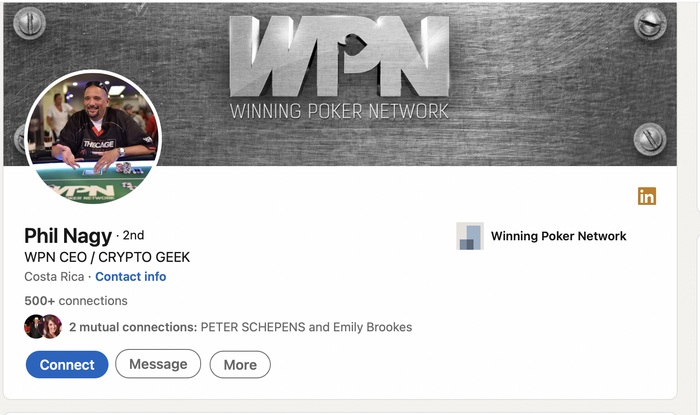The height and width of the screenshot is (415, 700).
Task: Open the More actions dropdown
Action: (x=240, y=365)
